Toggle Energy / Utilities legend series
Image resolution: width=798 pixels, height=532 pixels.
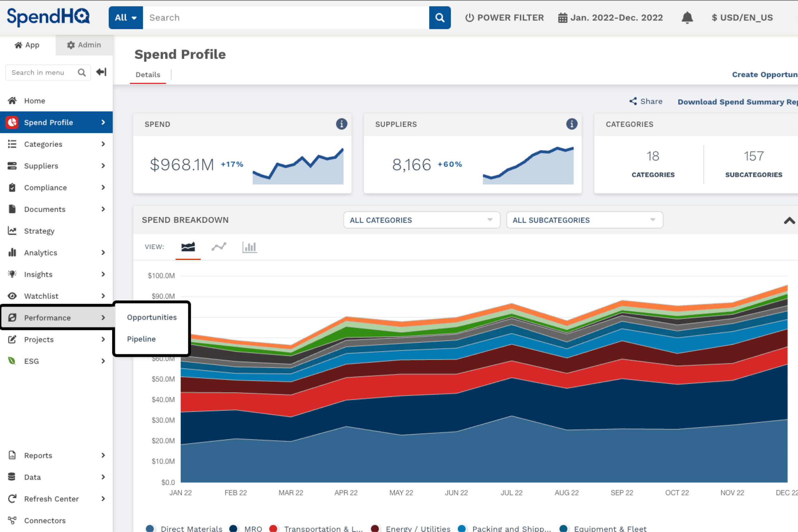pos(418,528)
